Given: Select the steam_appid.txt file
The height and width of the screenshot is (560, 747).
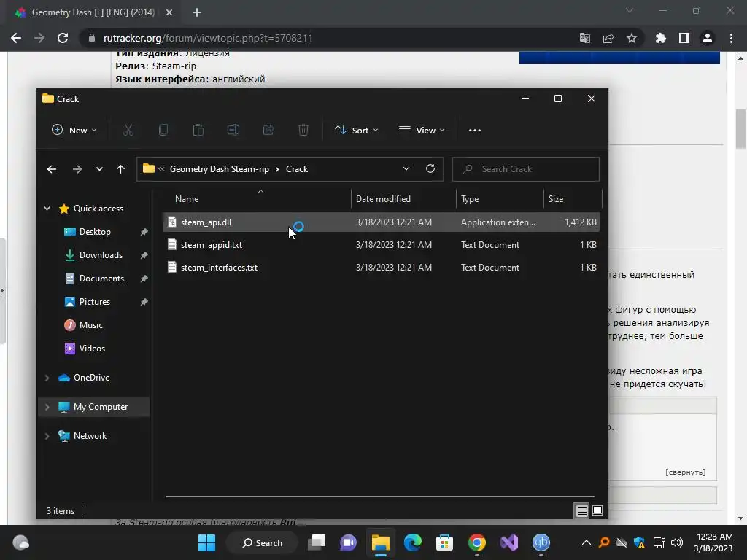Looking at the screenshot, I should [381, 245].
